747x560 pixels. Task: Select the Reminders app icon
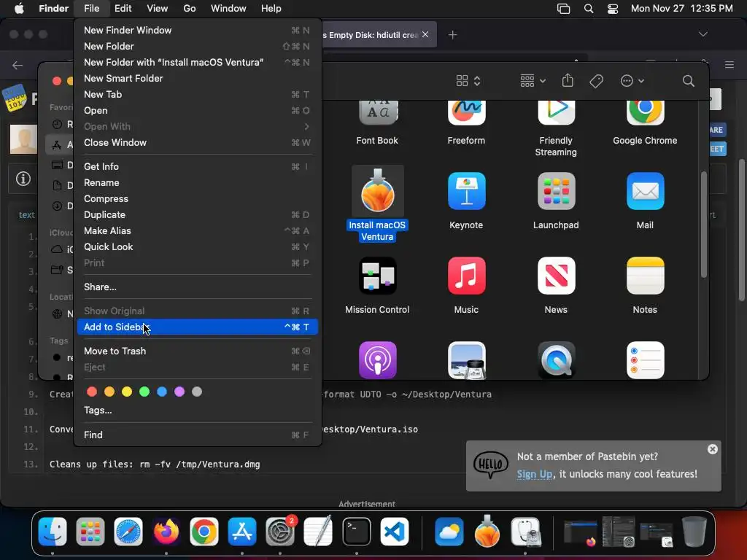coord(645,360)
